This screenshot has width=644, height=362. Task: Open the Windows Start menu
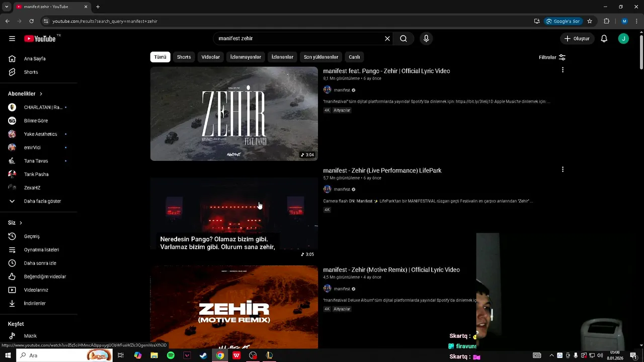[8, 355]
